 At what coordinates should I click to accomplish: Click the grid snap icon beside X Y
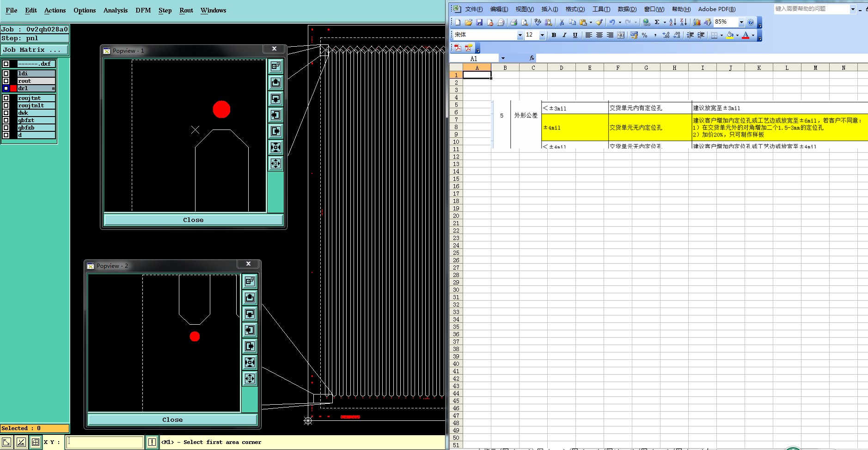[x=36, y=442]
